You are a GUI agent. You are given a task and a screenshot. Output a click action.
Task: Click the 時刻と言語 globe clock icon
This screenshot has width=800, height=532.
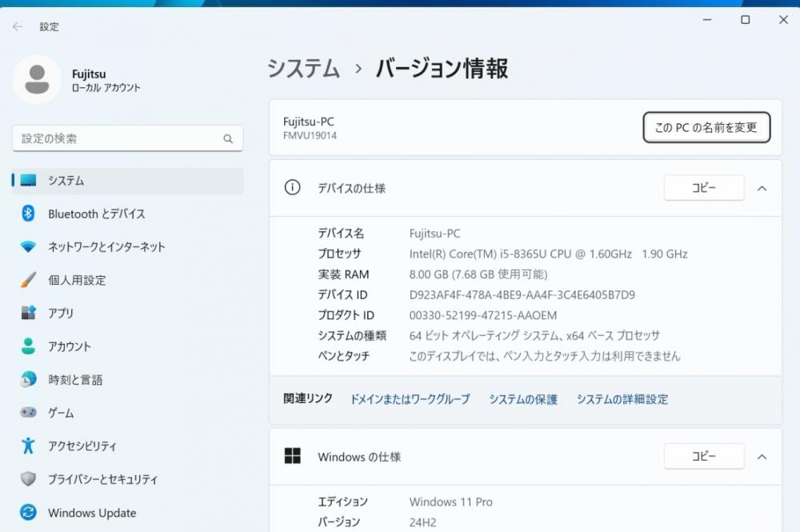(x=28, y=379)
